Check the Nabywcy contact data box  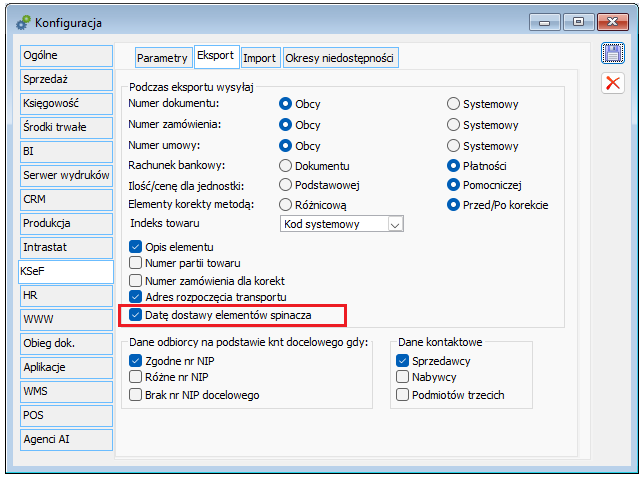click(x=402, y=377)
